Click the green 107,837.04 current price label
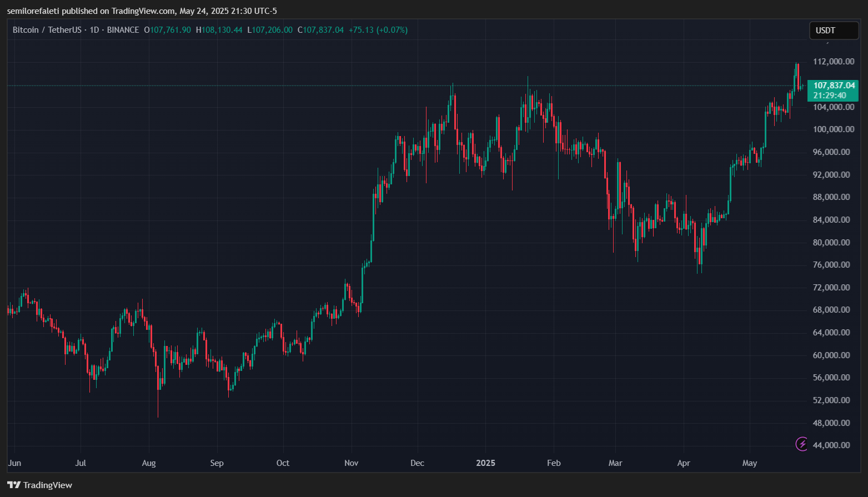This screenshot has height=497, width=868. click(x=834, y=86)
